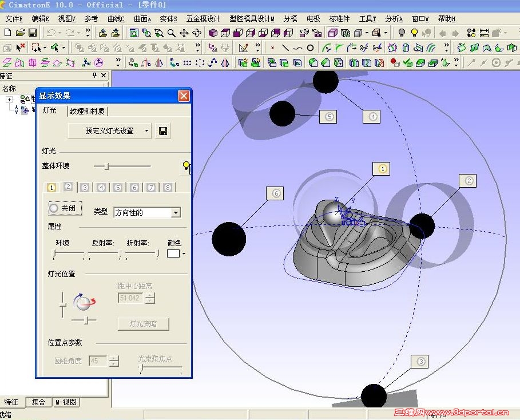Screen dimensions: 520x420
Task: Turn on the yellow light bulb icon
Action: 414,33
